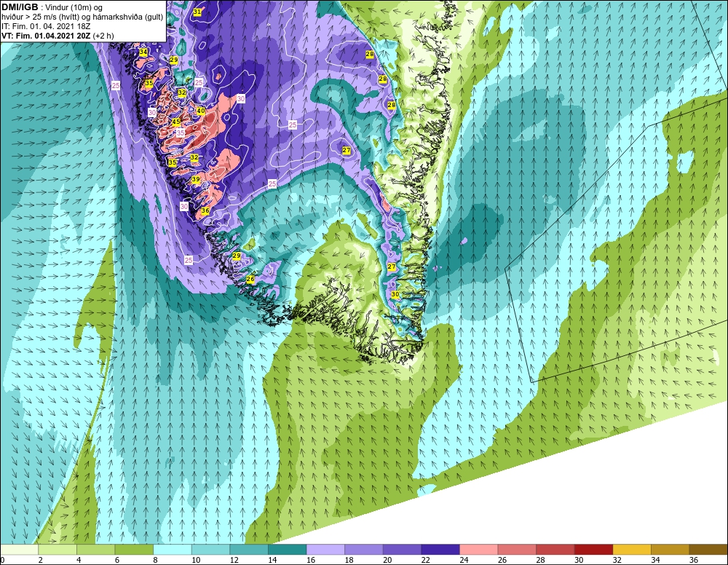
Task: Select the salmon 26–28 m/s legend swatch
Action: coord(517,550)
